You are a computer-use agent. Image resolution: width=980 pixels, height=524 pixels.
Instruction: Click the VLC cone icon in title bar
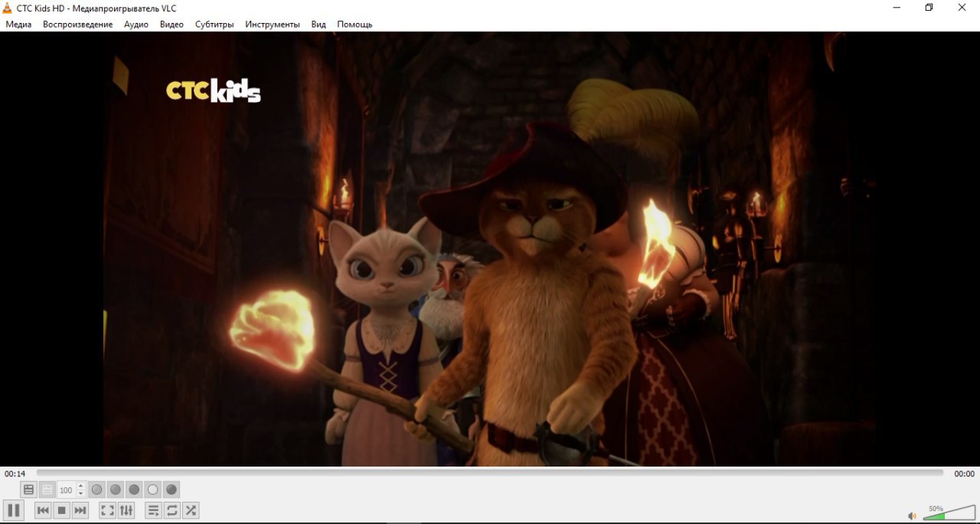[8, 7]
